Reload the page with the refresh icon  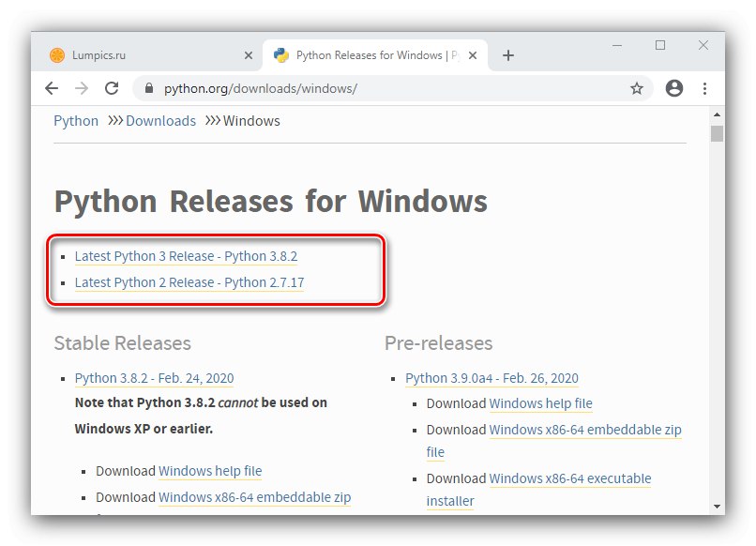(x=112, y=88)
